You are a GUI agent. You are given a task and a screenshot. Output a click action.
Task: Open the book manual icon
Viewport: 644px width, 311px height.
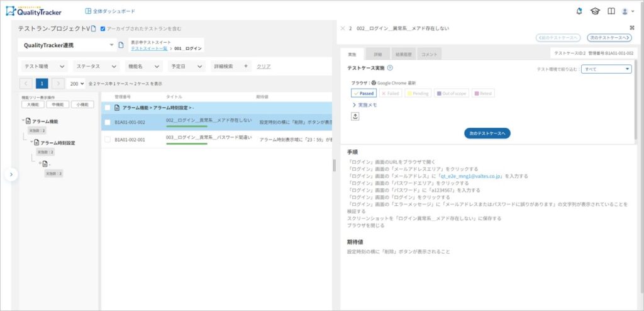pos(611,11)
